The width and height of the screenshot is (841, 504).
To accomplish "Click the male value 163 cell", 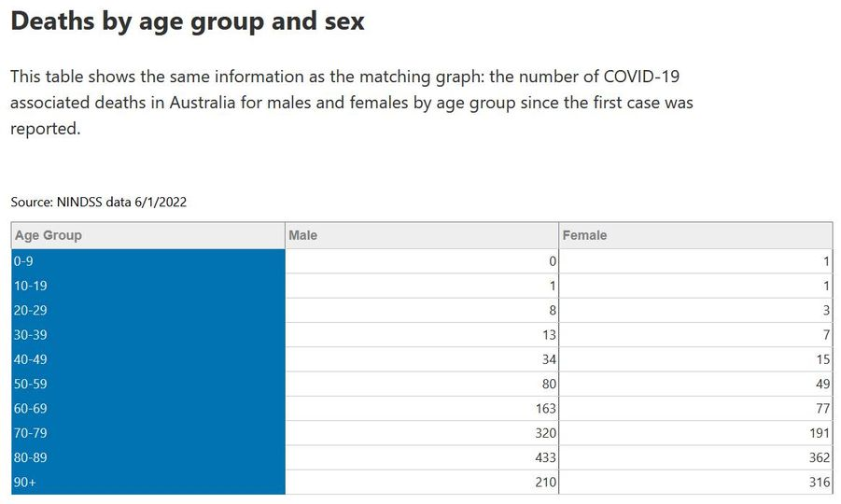I will click(x=422, y=409).
